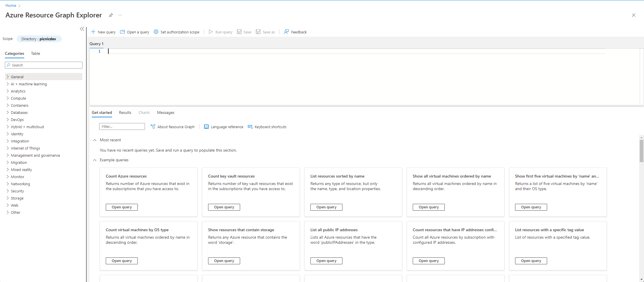Select the Storage category row

[44, 198]
